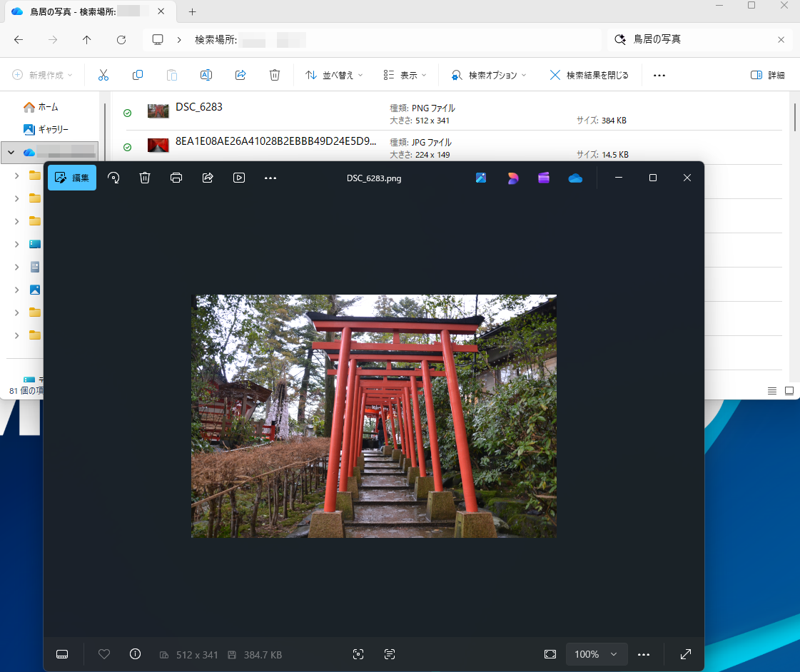Open Clipchamp icon in Photos title bar
This screenshot has width=800, height=672.
coord(543,178)
